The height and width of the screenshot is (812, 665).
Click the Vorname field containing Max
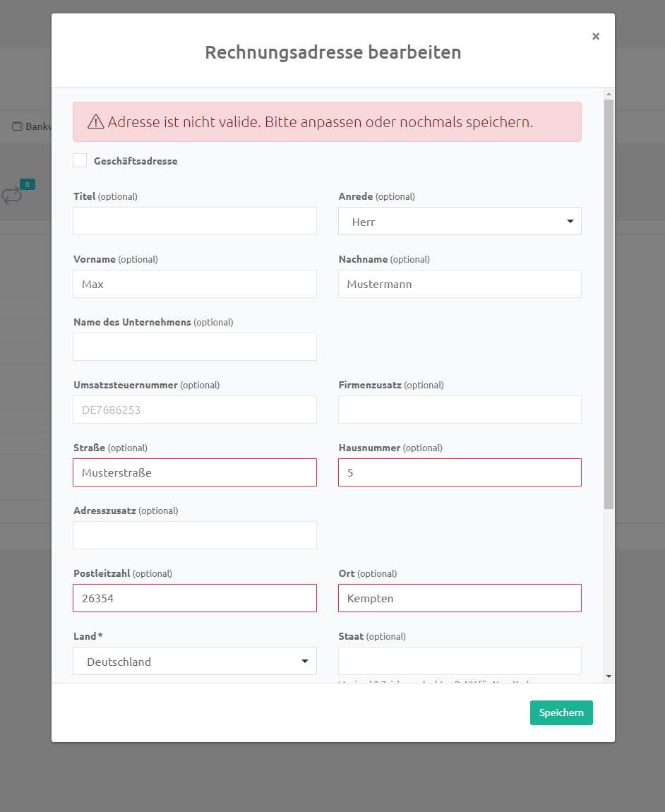pyautogui.click(x=195, y=284)
